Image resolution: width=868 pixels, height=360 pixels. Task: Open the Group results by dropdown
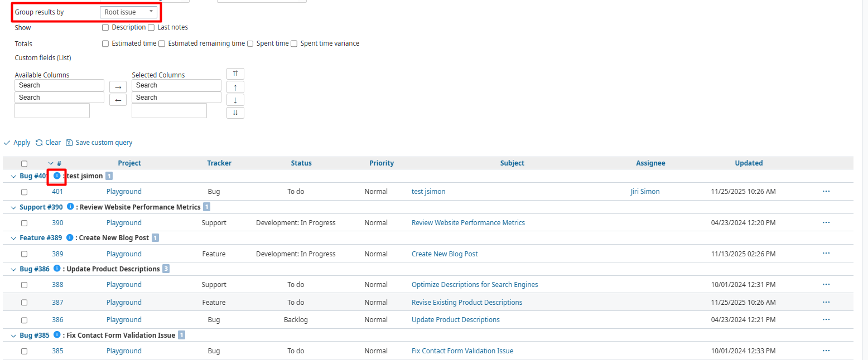[x=128, y=12]
